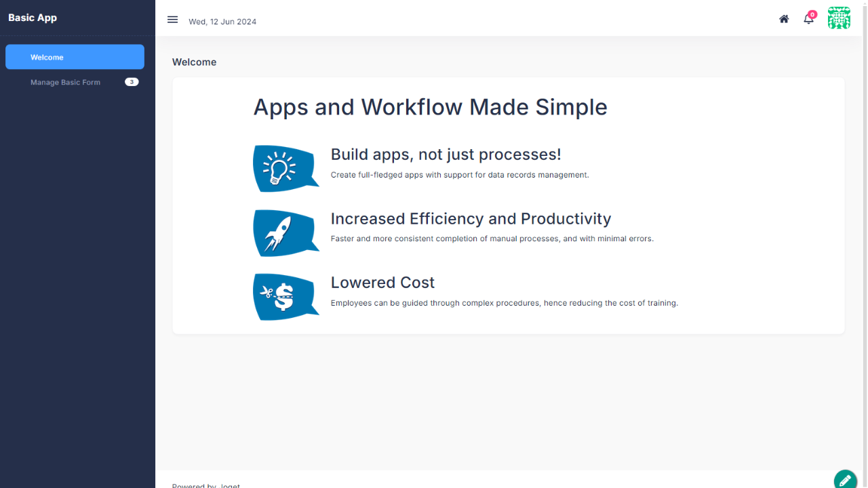Viewport: 868px width, 488px height.
Task: Open the user avatar profile menu
Action: 839,18
